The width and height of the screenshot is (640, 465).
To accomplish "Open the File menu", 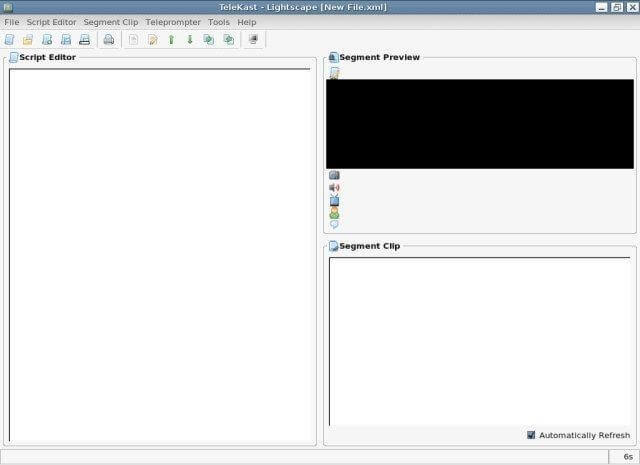I will [x=12, y=22].
